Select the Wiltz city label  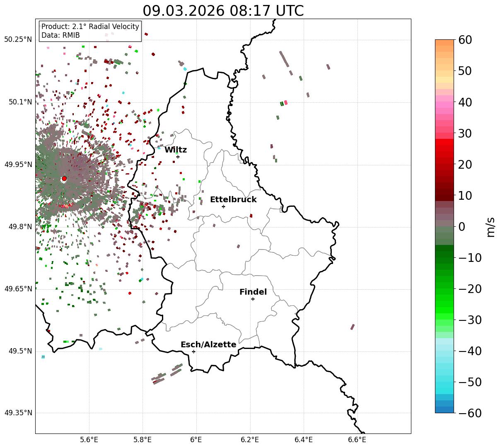tap(176, 150)
